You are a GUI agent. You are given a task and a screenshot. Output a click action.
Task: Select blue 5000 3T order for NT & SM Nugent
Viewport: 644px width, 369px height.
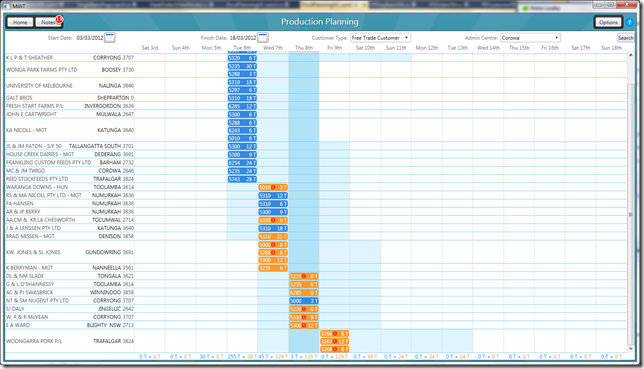click(304, 301)
